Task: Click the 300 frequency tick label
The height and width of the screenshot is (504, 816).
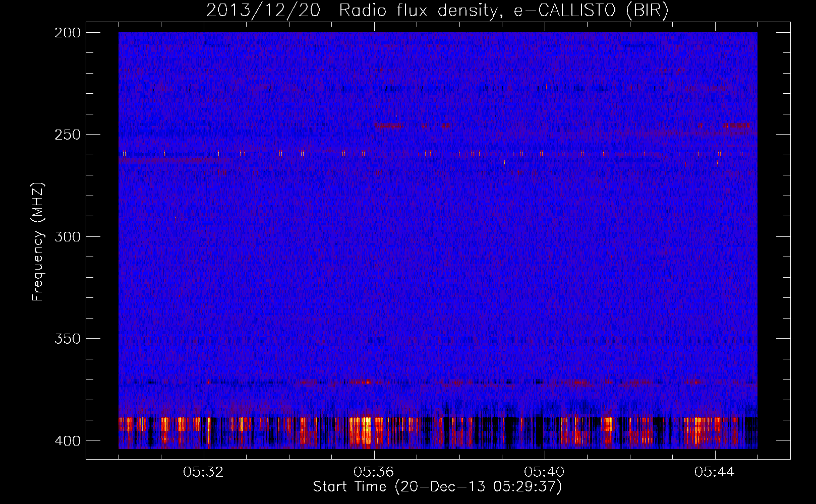Action: [67, 236]
